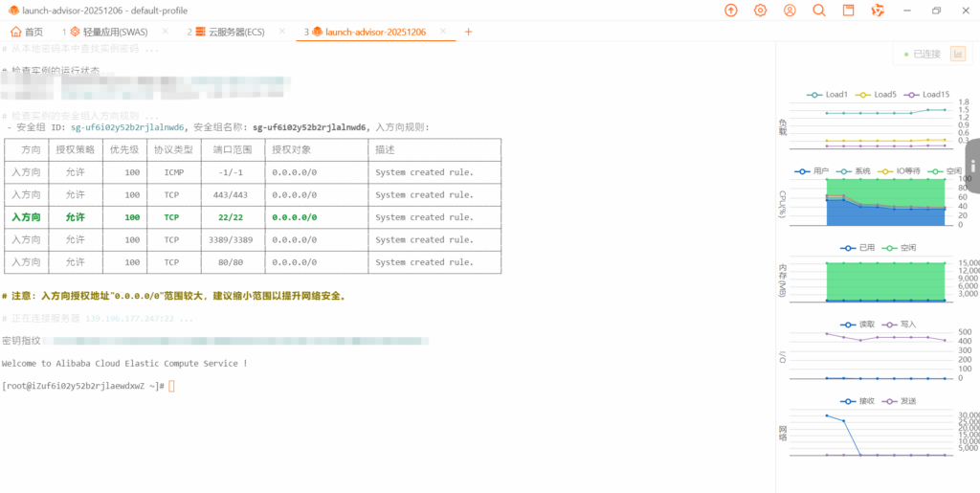The height and width of the screenshot is (493, 980).
Task: Open settings via the gear icon
Action: 761,11
